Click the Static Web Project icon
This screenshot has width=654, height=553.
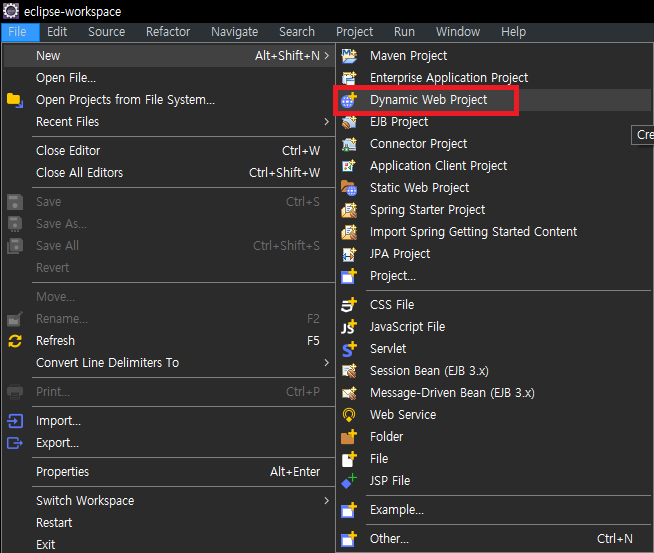tap(349, 188)
